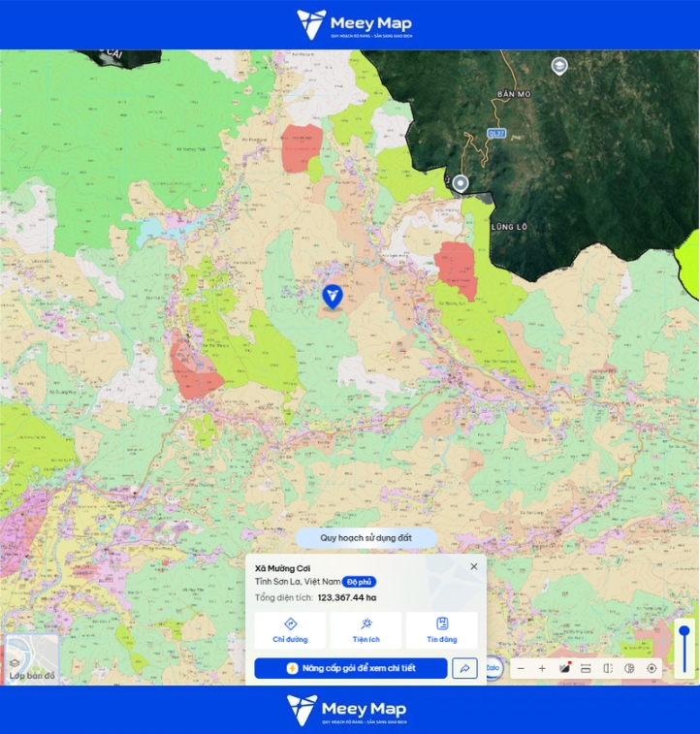700x734 pixels.
Task: Open the split compare map tool
Action: coord(607,668)
